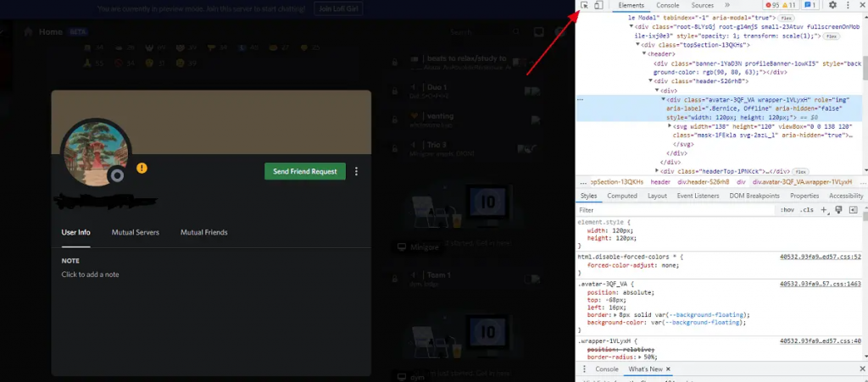Select the banner-1YaD3N profileBanner div row
This screenshot has height=382, width=868.
tap(719, 68)
